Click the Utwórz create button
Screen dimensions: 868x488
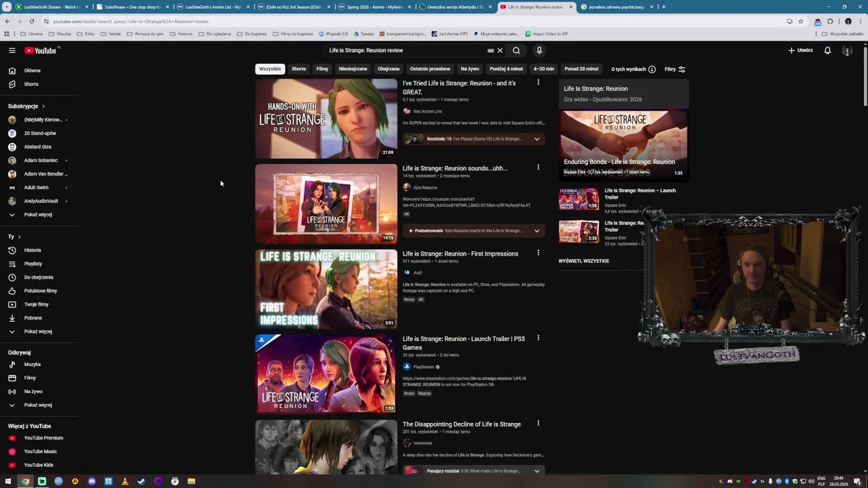pyautogui.click(x=800, y=50)
